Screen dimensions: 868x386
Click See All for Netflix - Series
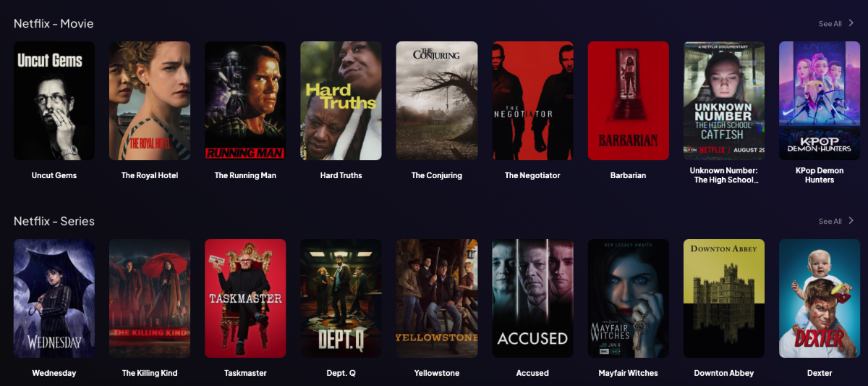coord(830,222)
